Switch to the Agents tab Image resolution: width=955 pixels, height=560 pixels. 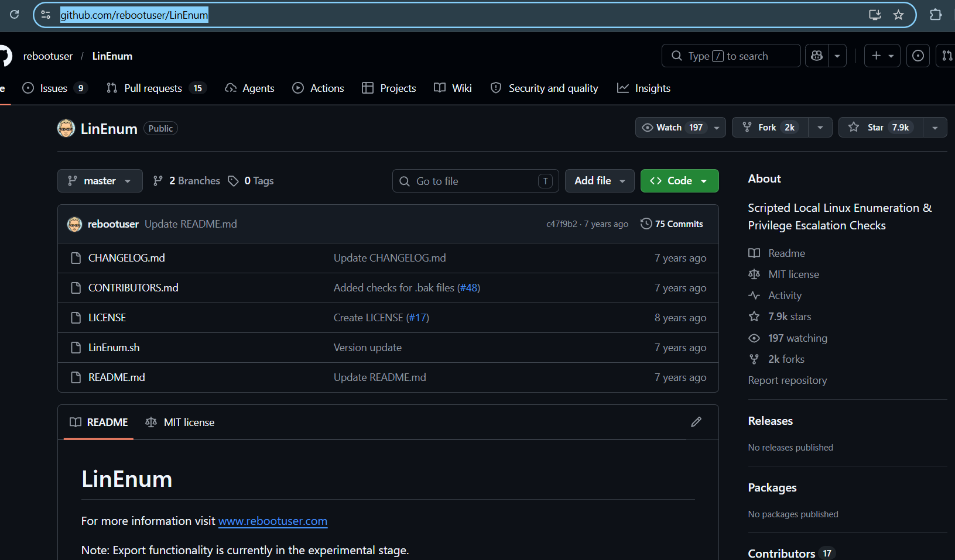click(x=249, y=88)
